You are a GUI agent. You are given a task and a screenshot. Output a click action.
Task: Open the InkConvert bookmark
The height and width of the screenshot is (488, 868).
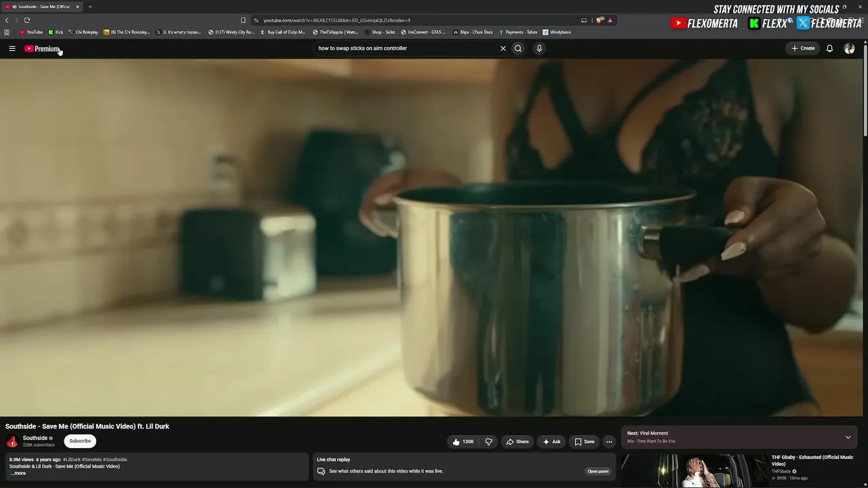pyautogui.click(x=424, y=32)
